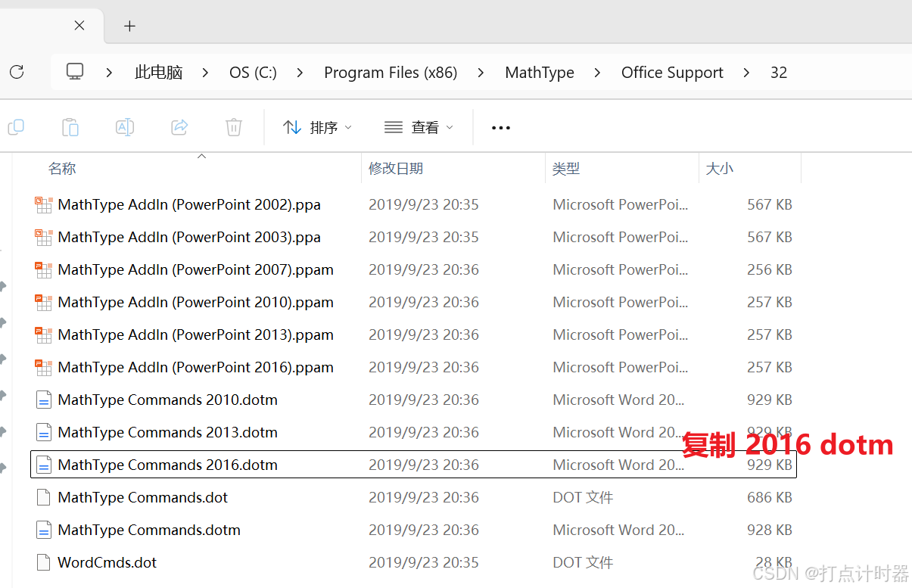The width and height of the screenshot is (912, 588).
Task: Expand the chevron after OS (C:)
Action: [300, 73]
